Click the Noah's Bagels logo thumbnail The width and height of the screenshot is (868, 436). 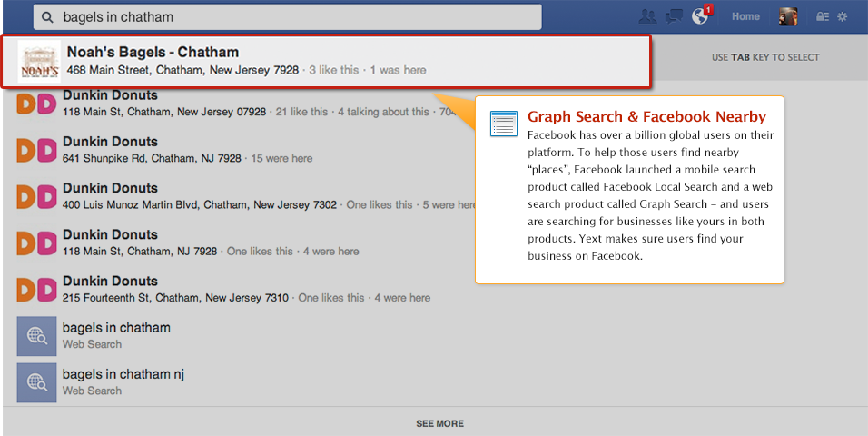pos(39,62)
